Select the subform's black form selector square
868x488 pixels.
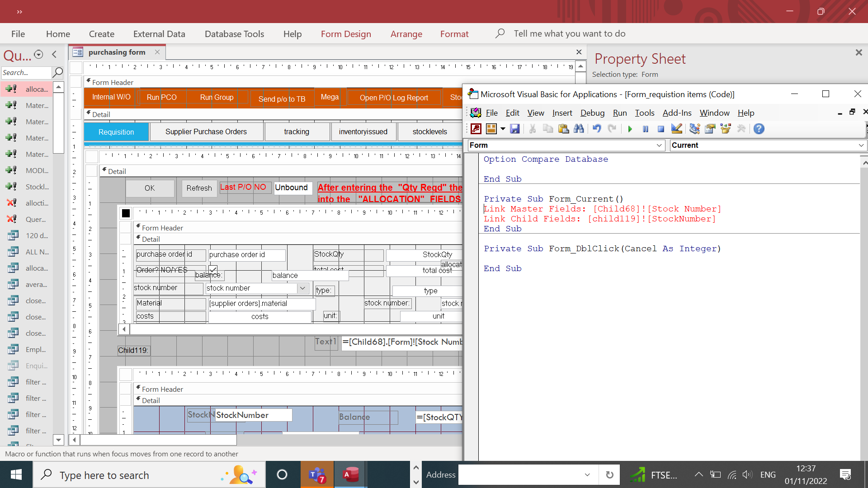[126, 213]
